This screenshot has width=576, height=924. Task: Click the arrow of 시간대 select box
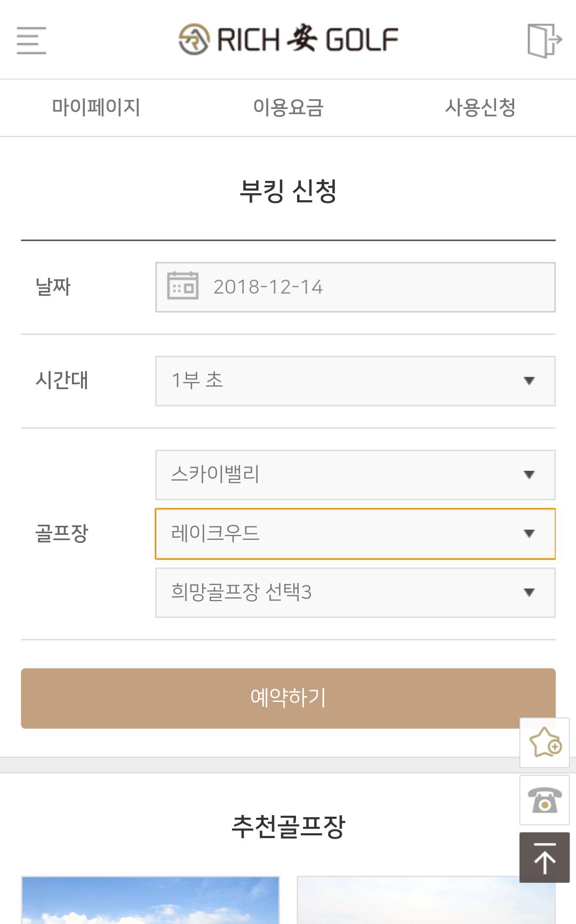tap(529, 381)
